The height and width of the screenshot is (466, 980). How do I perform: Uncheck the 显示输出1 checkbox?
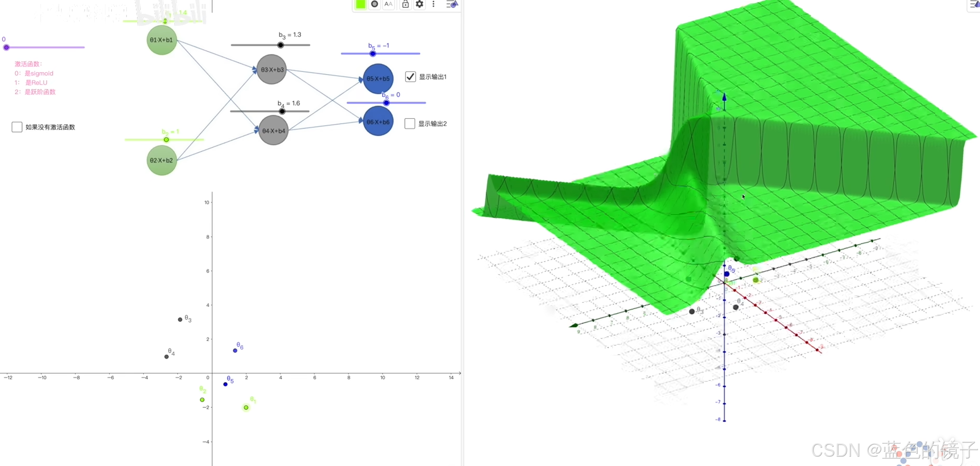410,77
